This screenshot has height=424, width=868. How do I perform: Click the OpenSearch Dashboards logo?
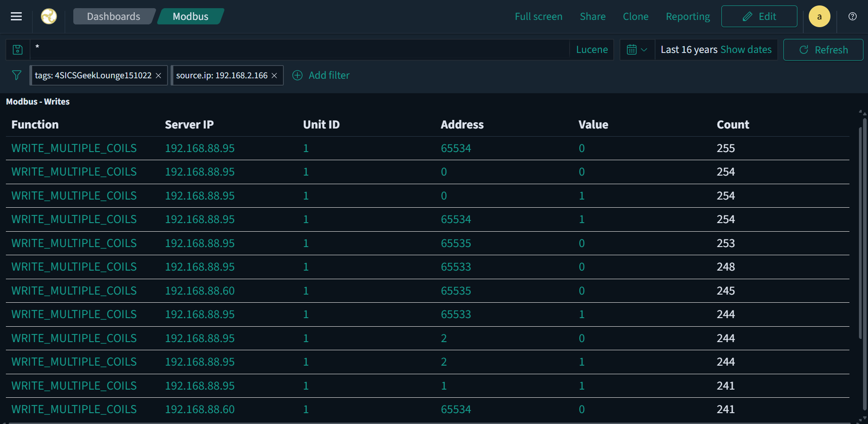tap(49, 16)
